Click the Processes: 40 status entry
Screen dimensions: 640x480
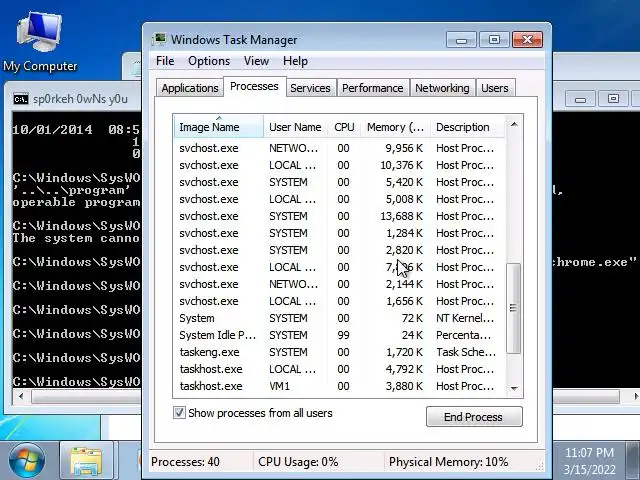185,462
